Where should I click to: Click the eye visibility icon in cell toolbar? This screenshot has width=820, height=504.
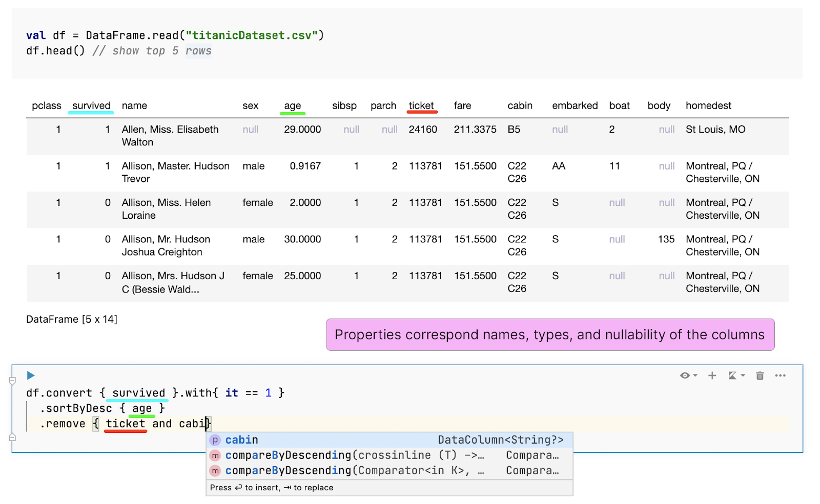tap(684, 375)
